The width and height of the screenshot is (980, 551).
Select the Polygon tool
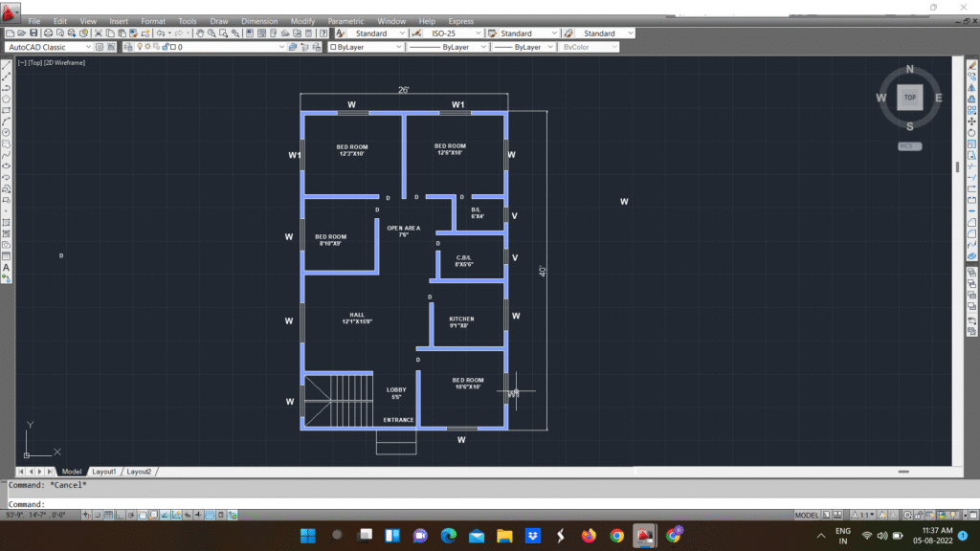coord(7,99)
